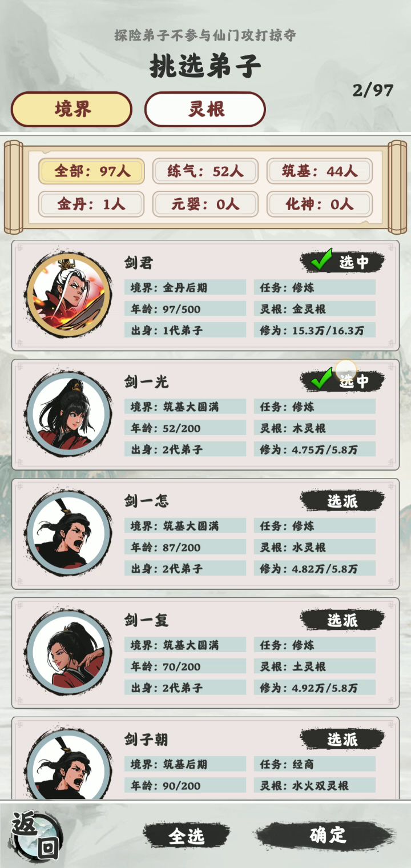Dispatch 剑子朝 with 选派

tap(342, 740)
